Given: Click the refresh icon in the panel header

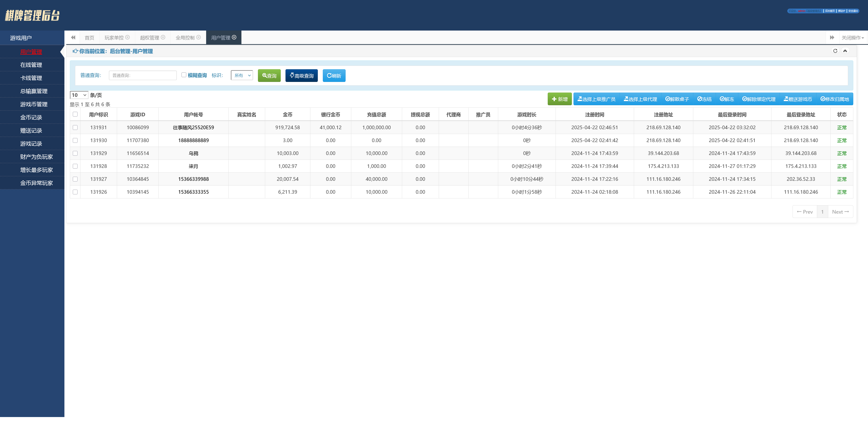Looking at the screenshot, I should click(835, 51).
